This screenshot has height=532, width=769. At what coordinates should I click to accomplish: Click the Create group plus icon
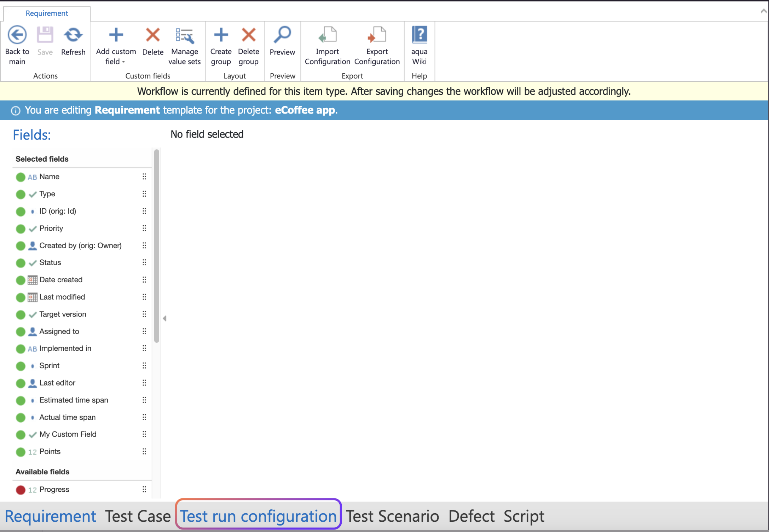point(221,35)
